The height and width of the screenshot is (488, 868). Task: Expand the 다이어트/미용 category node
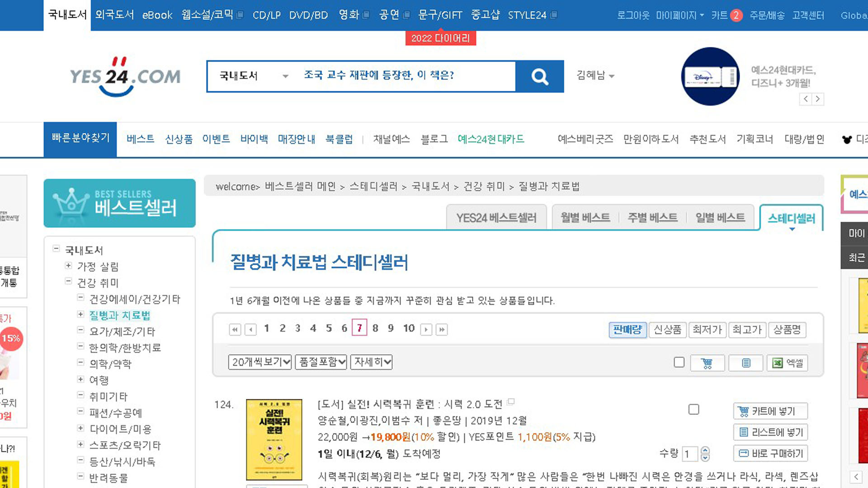coord(80,428)
